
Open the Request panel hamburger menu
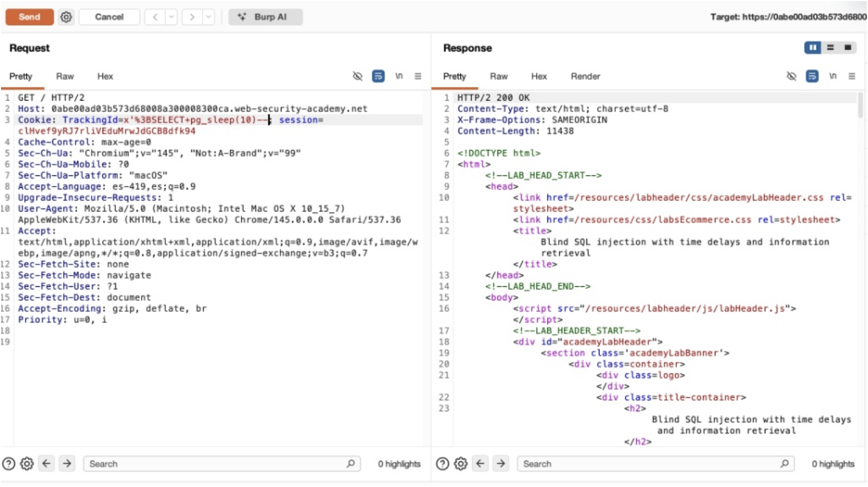(x=418, y=76)
